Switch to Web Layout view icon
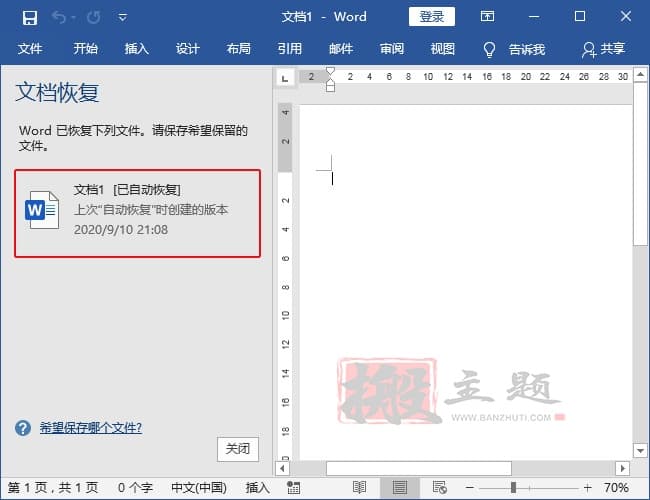 pos(439,488)
